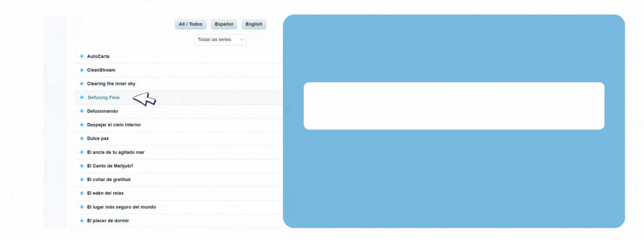Viewport: 644px width, 240px height.
Task: Click the diamond icon beside Dulce paz
Action: [82, 138]
